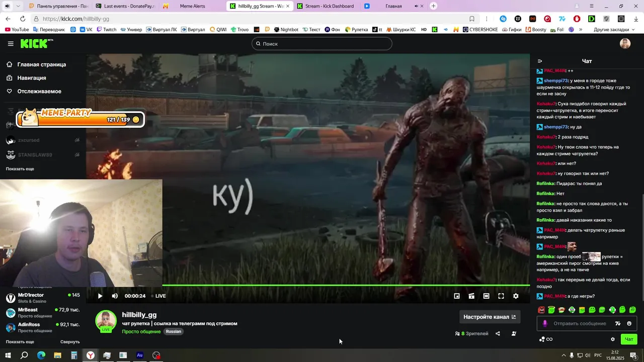This screenshot has height=362, width=644.
Task: Click the purple microphone icon in chat
Action: (x=545, y=323)
